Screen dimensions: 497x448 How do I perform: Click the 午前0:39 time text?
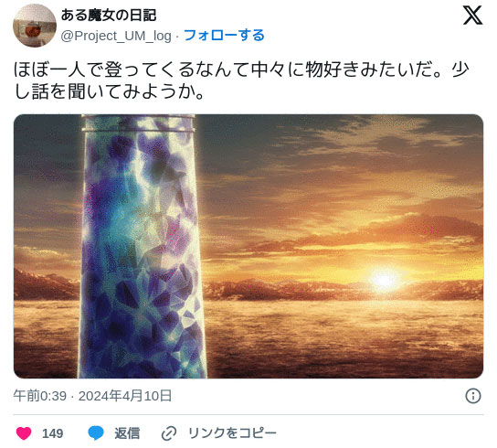click(39, 396)
